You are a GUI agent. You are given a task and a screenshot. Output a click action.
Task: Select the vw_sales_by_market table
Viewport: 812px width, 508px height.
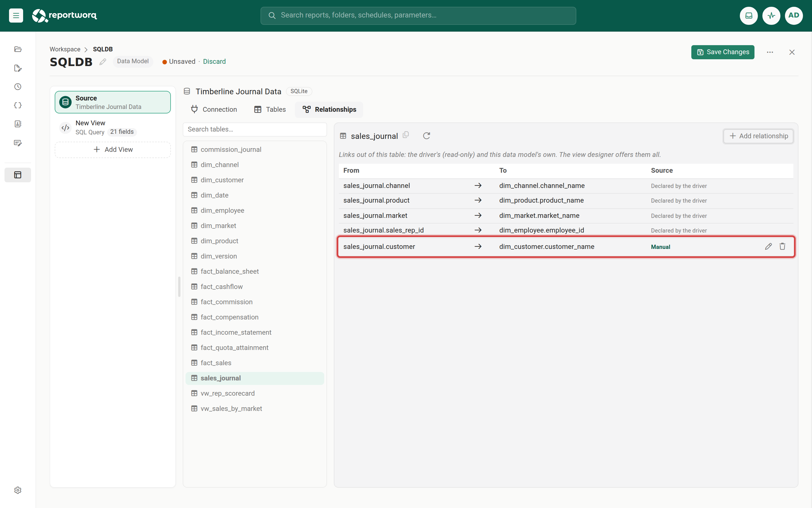(255, 409)
